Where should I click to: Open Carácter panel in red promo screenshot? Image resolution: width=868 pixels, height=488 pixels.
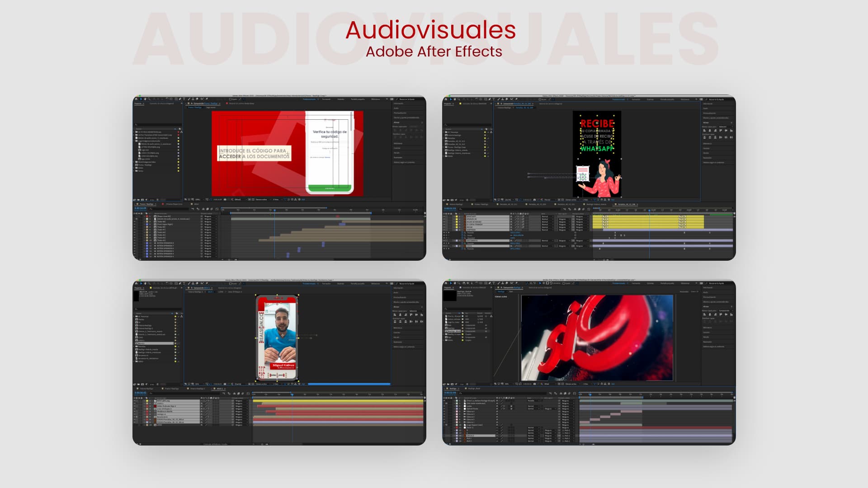click(397, 148)
